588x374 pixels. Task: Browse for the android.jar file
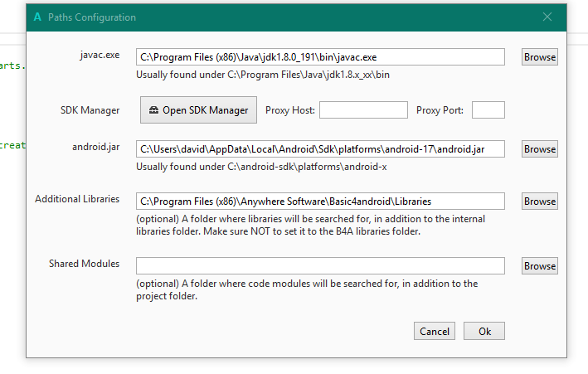pos(539,149)
